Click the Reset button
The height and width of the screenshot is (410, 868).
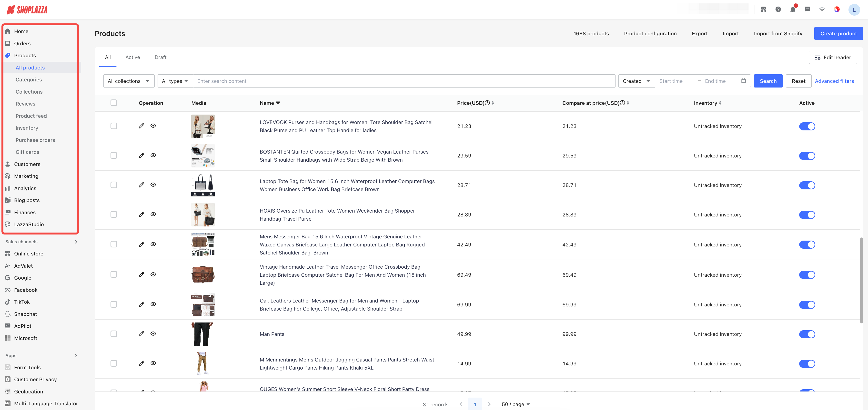(798, 81)
